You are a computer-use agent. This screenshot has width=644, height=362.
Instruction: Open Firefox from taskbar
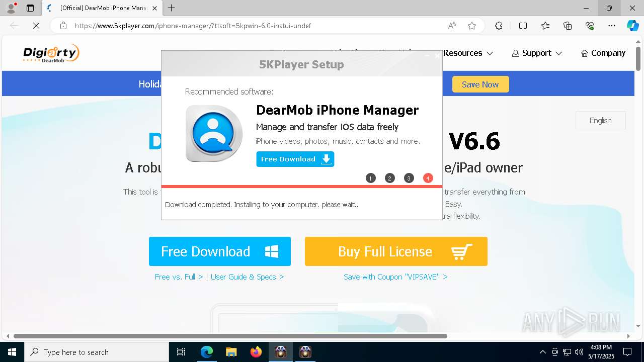coord(256,352)
